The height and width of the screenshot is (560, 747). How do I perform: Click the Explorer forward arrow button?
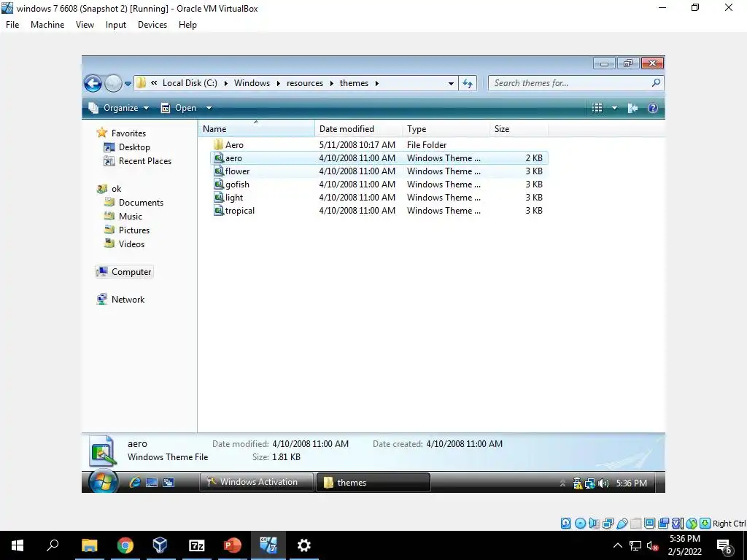point(113,84)
